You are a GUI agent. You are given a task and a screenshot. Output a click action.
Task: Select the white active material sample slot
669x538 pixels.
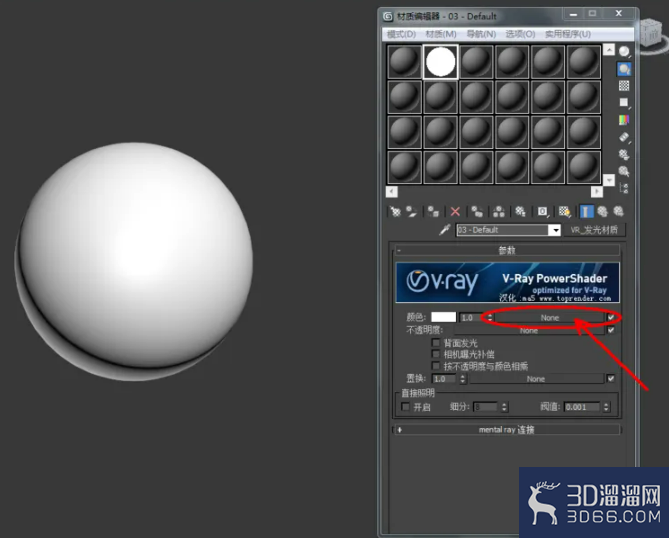(441, 62)
